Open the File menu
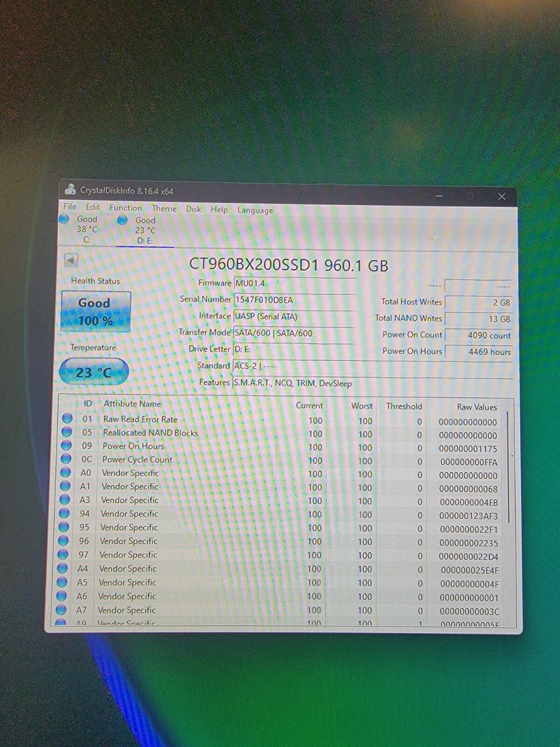This screenshot has height=747, width=560. pyautogui.click(x=70, y=206)
